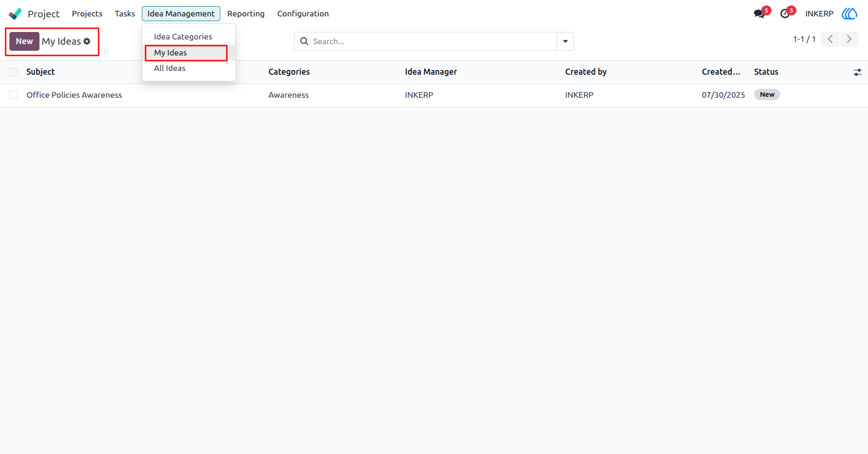Click the My Ideas breadcrumb title

tap(61, 41)
